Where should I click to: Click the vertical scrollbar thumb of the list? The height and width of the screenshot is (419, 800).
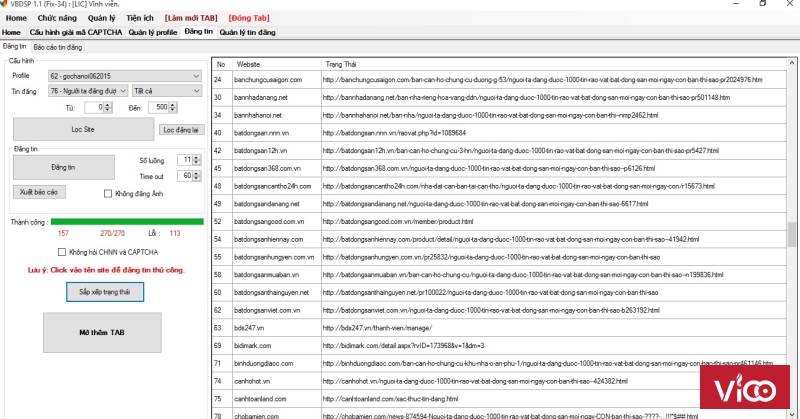pyautogui.click(x=792, y=234)
